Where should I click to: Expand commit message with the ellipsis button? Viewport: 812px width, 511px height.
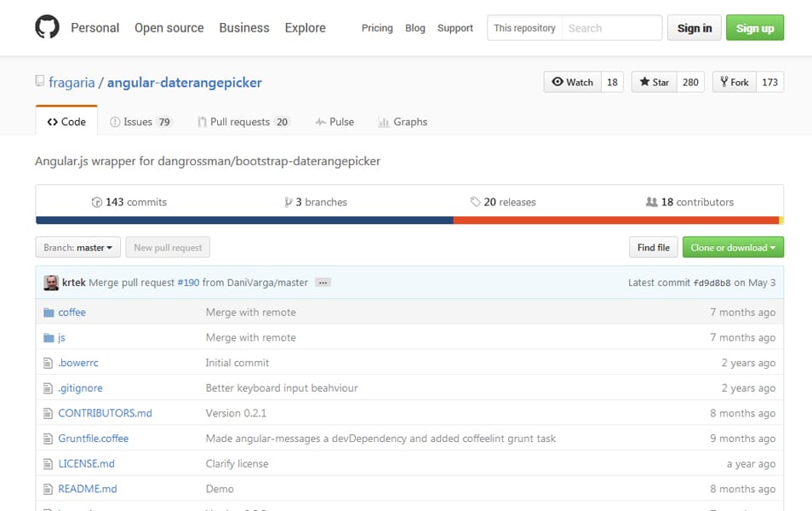[323, 283]
